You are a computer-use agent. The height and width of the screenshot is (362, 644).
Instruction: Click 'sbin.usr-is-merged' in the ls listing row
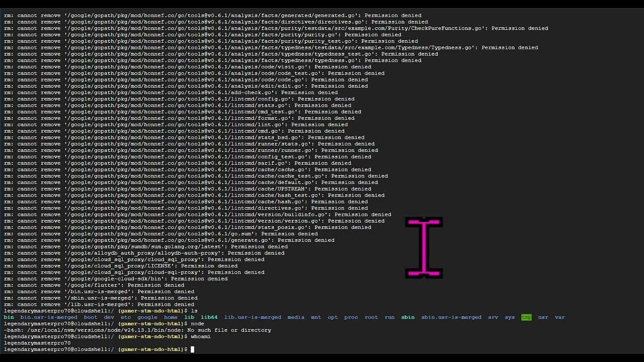tap(451, 317)
